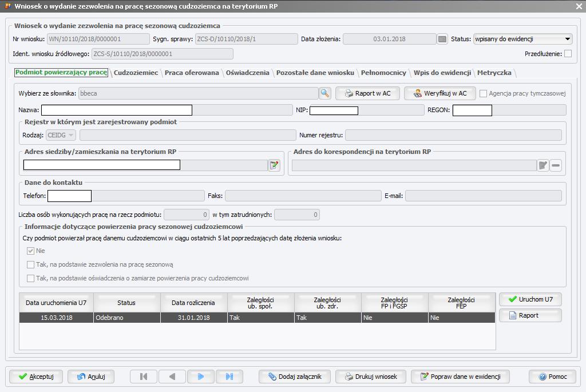Go to the previous record
The image size is (586, 392).
(x=172, y=377)
